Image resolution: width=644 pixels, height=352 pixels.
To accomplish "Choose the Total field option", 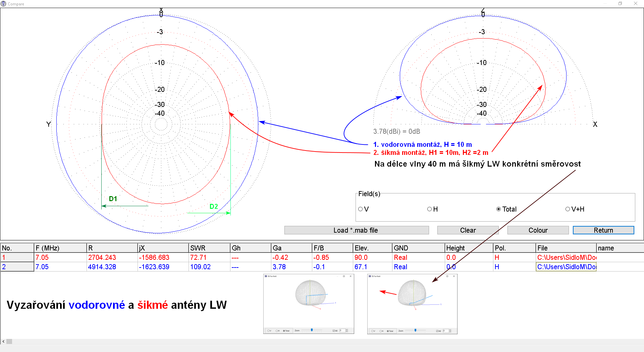I will (499, 209).
